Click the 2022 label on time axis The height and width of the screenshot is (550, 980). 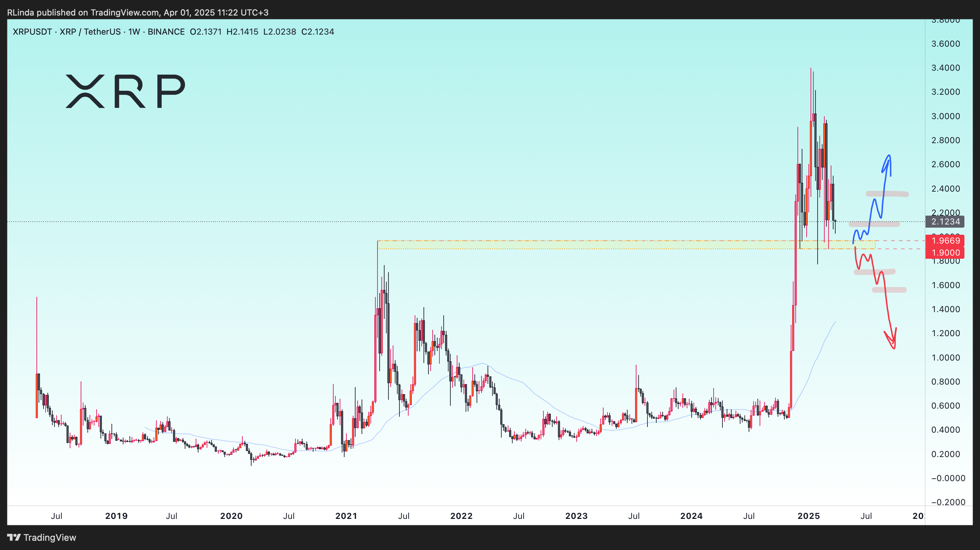tap(461, 516)
